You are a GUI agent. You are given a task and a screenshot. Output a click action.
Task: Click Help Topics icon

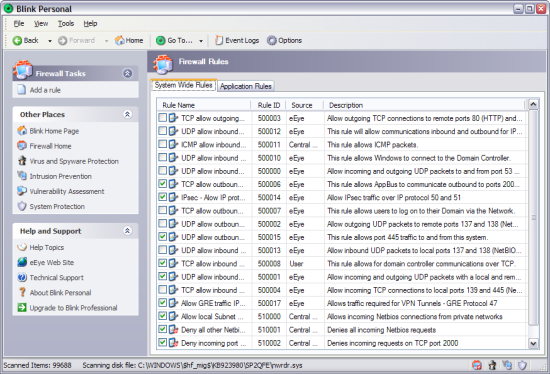coord(22,247)
